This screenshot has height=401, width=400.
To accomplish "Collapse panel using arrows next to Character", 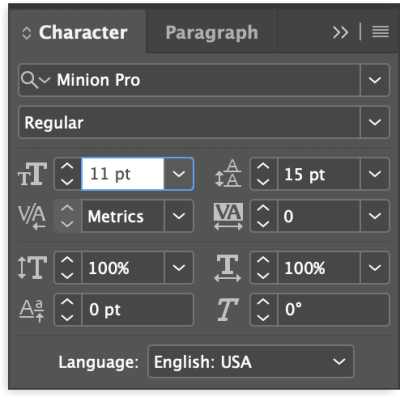I will 26,33.
